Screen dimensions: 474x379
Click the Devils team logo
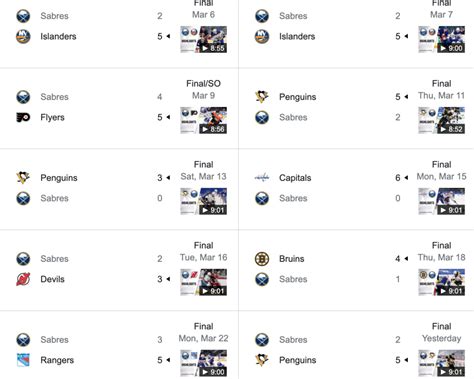tap(23, 279)
